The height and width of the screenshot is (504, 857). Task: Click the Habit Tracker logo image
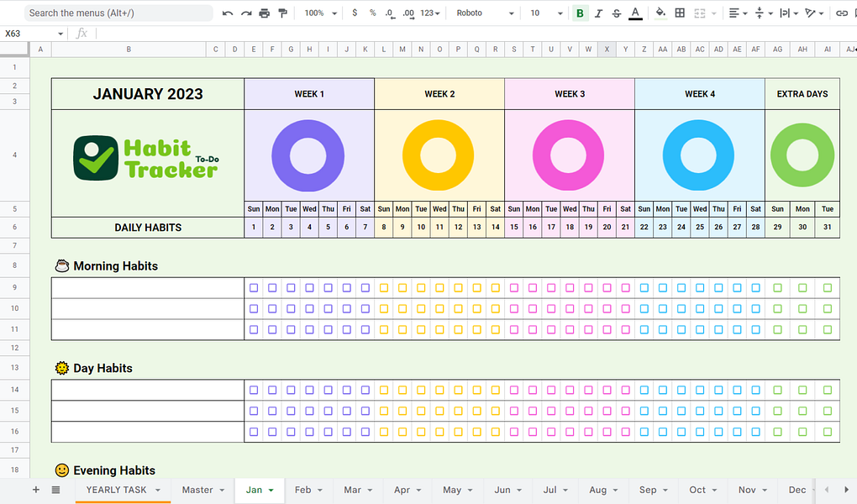(x=146, y=158)
